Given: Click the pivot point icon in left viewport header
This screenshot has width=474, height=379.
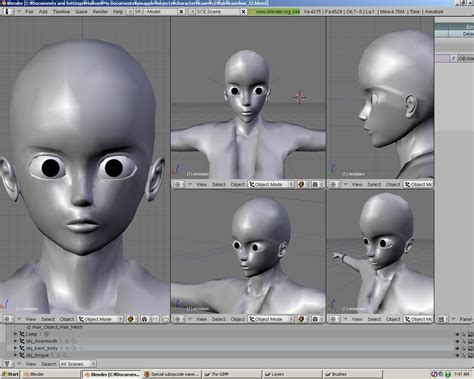Looking at the screenshot, I should pos(144,319).
